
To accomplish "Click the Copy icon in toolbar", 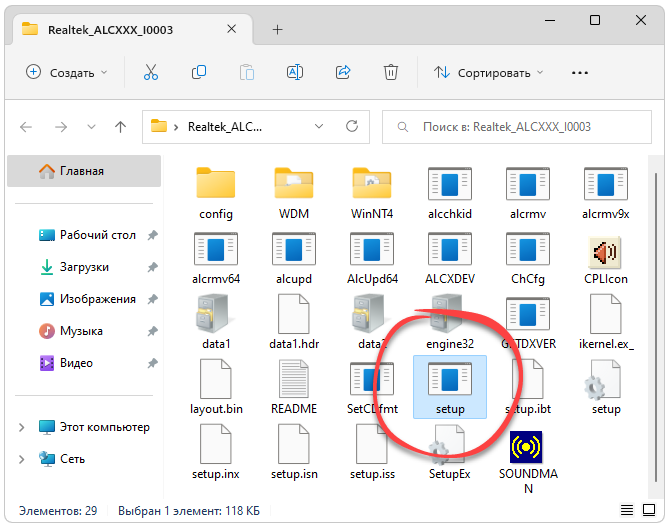I will click(199, 72).
